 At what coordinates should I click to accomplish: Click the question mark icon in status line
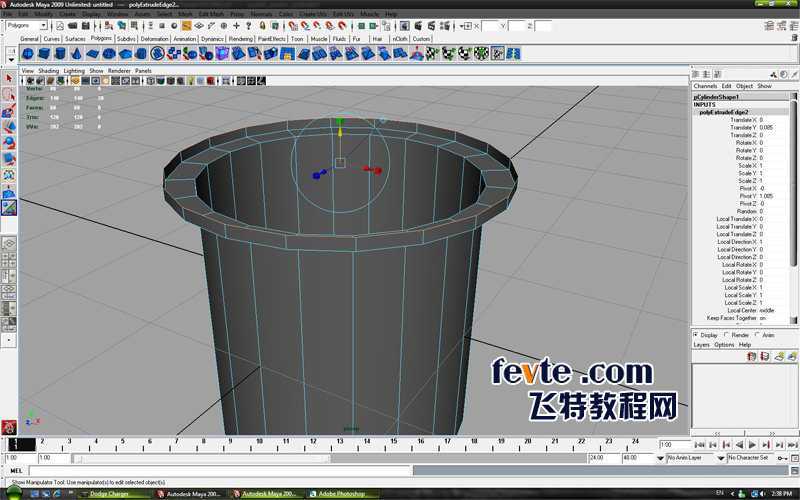[249, 26]
